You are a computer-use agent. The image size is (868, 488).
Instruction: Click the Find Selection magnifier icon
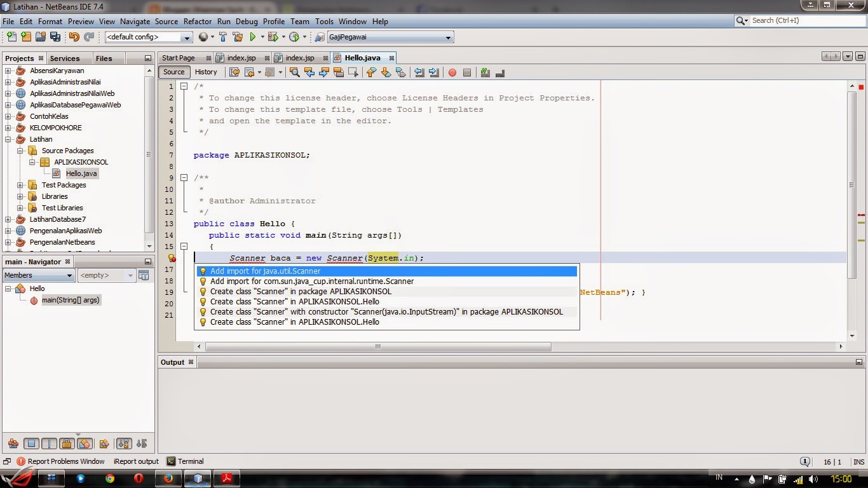click(x=294, y=72)
